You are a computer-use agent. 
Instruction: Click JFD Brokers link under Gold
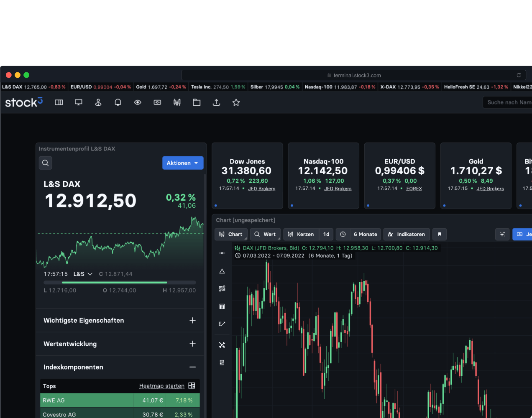(x=490, y=189)
